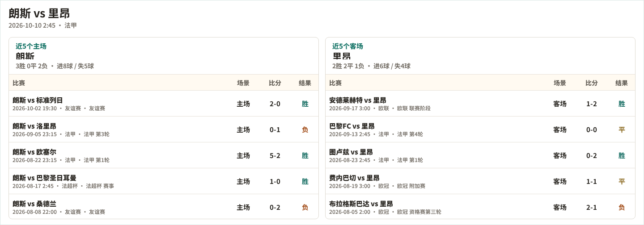Viewport: 644px width, 225px height.
Task: Click the 0-2 score in 图卢兹 row
Action: [592, 155]
